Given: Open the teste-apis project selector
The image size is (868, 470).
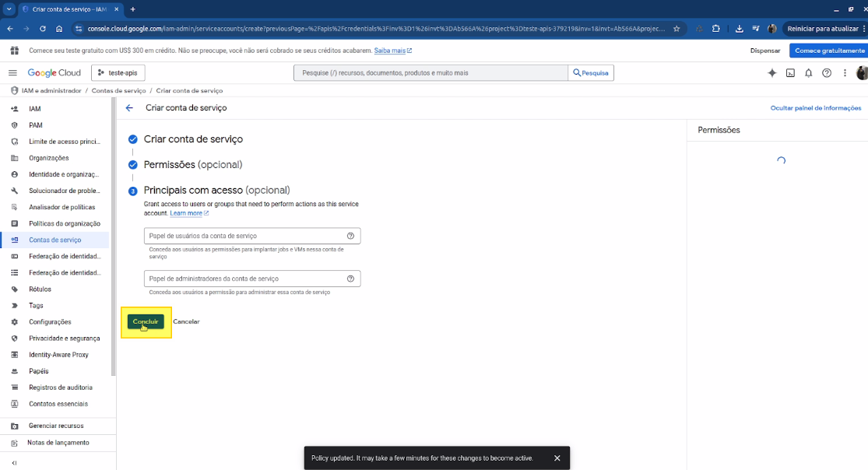Looking at the screenshot, I should pyautogui.click(x=118, y=72).
